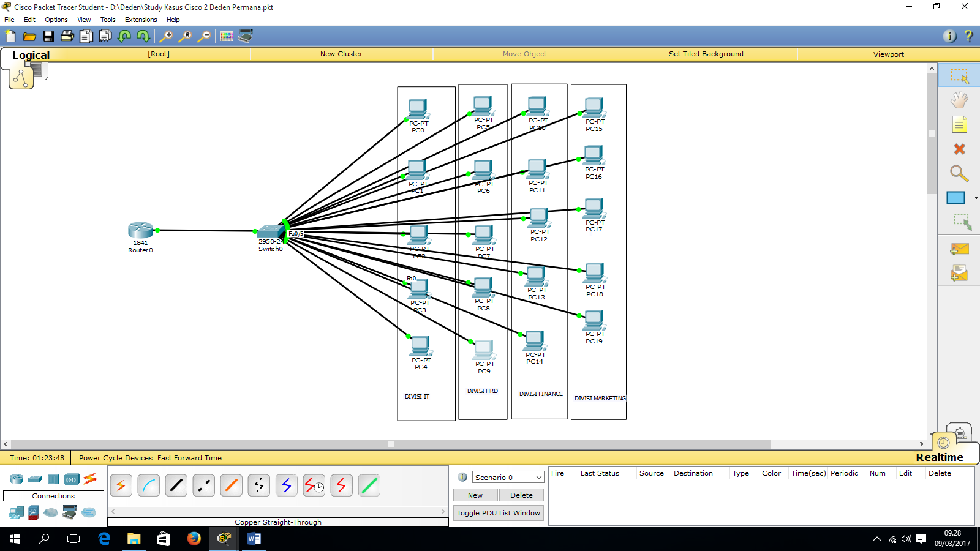980x551 pixels.
Task: Click the New scenario button
Action: (x=475, y=495)
